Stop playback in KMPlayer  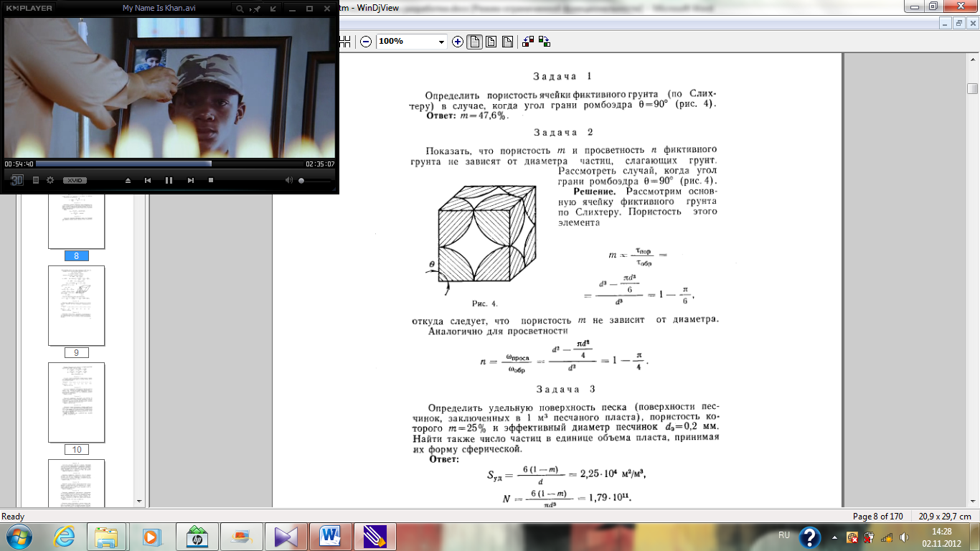(211, 180)
